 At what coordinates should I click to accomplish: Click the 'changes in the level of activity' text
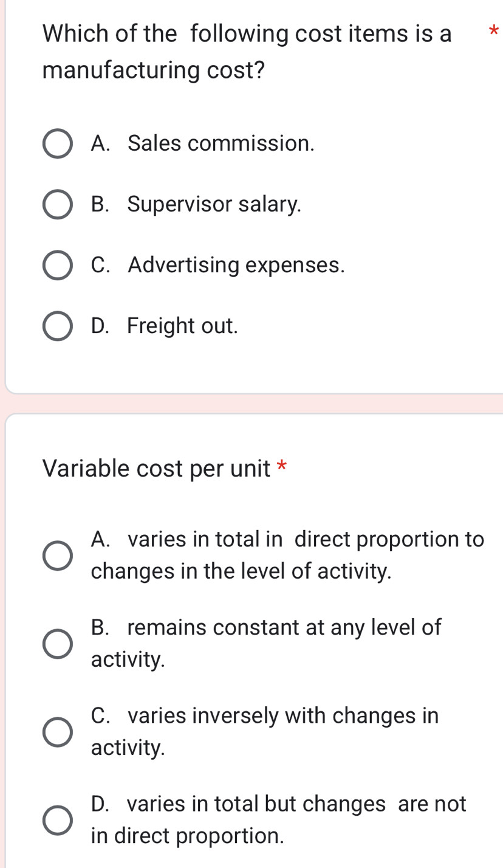241,571
